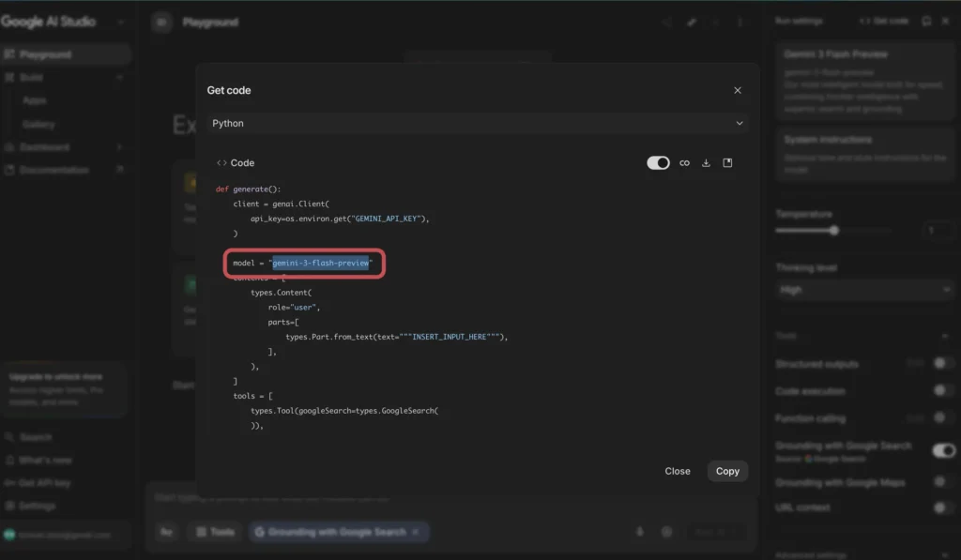Click the Copy button
Image resolution: width=961 pixels, height=560 pixels.
tap(727, 471)
